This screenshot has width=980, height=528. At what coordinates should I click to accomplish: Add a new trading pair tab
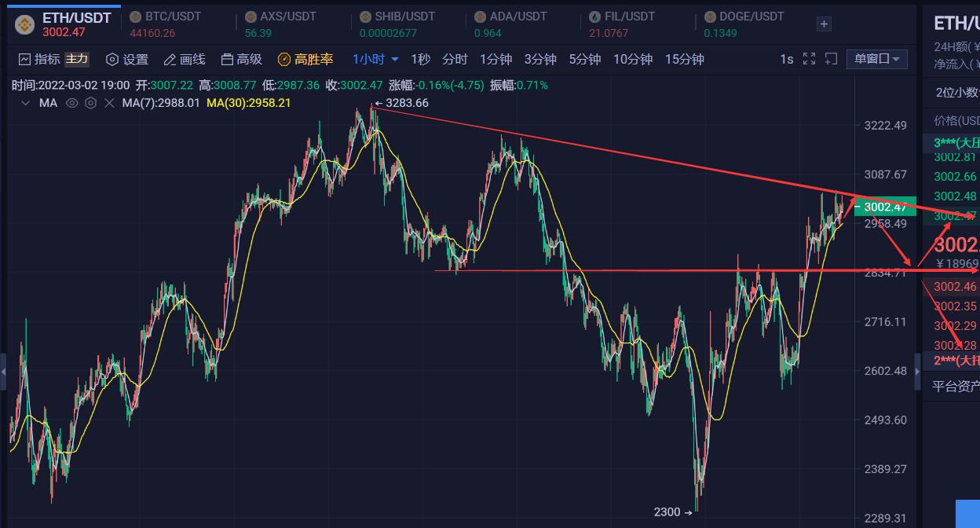click(x=824, y=24)
